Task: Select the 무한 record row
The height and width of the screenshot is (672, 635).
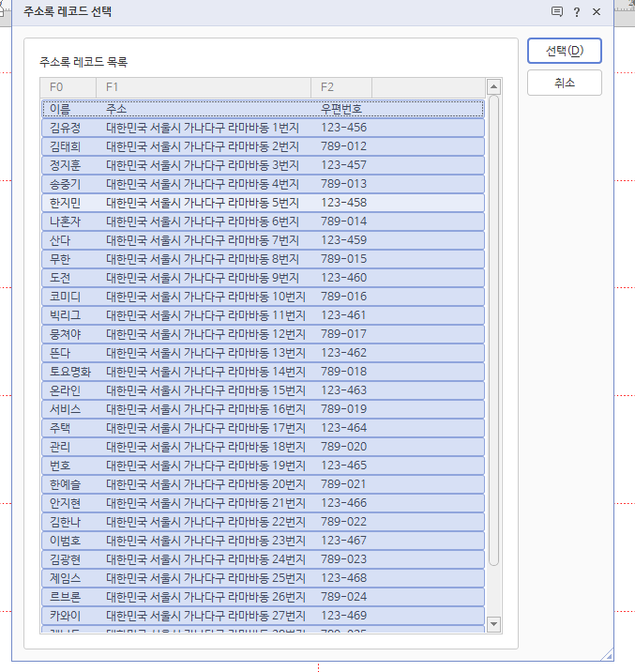Action: [263, 259]
